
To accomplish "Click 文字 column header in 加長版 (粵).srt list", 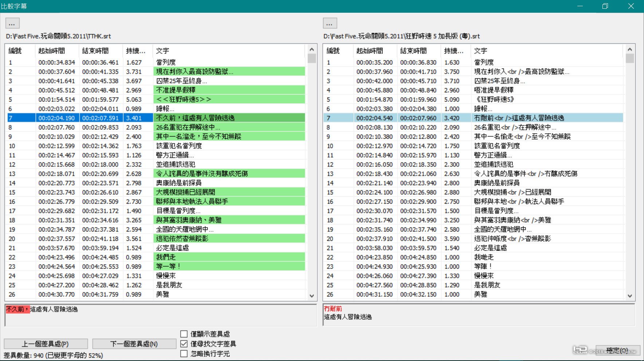I will tap(547, 51).
